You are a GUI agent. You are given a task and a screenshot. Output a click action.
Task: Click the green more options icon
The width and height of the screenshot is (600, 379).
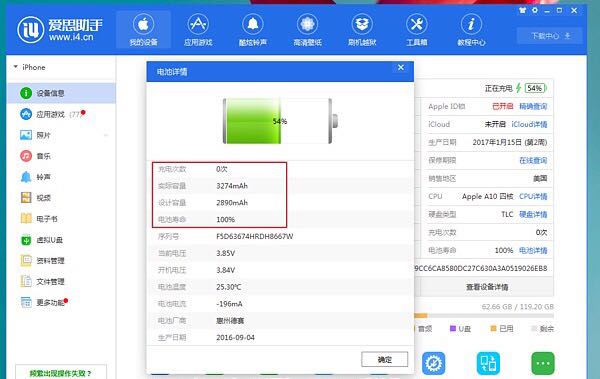(543, 363)
